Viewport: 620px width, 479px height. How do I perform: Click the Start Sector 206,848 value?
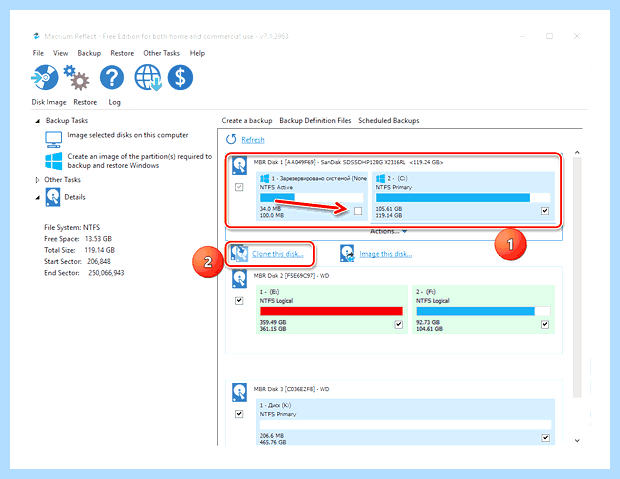99,261
